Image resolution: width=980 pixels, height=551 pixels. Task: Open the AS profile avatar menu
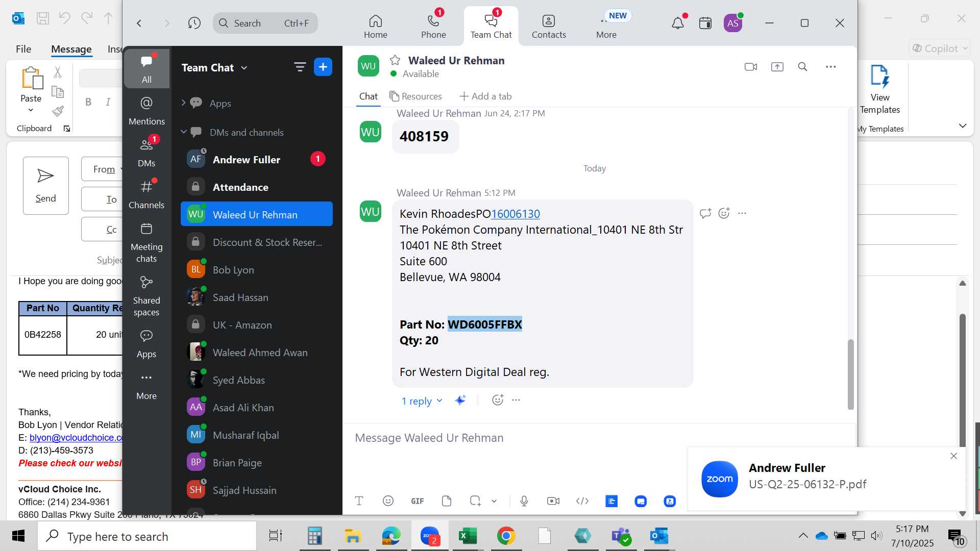click(733, 23)
